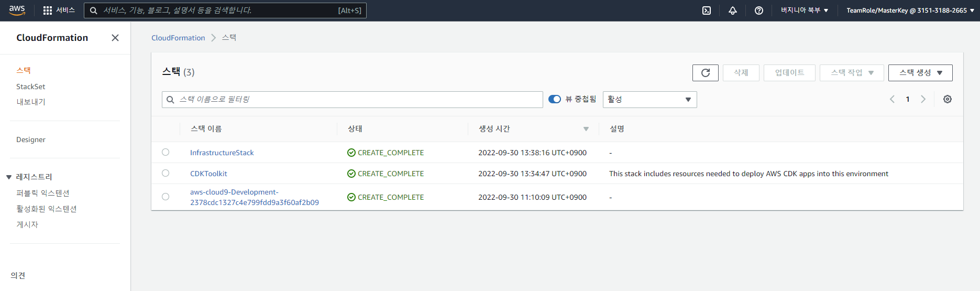Open the services grid menu icon

[48, 10]
